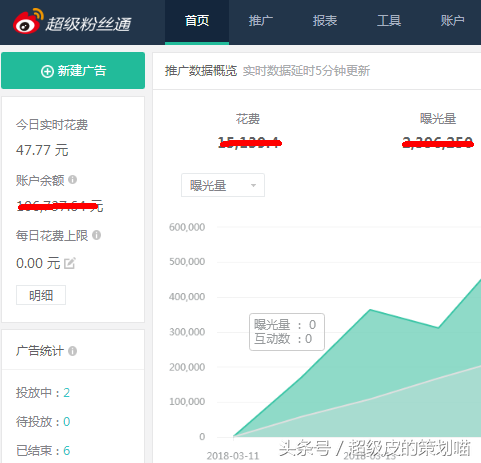Click the info icon beside 每日花费上限

pyautogui.click(x=96, y=235)
